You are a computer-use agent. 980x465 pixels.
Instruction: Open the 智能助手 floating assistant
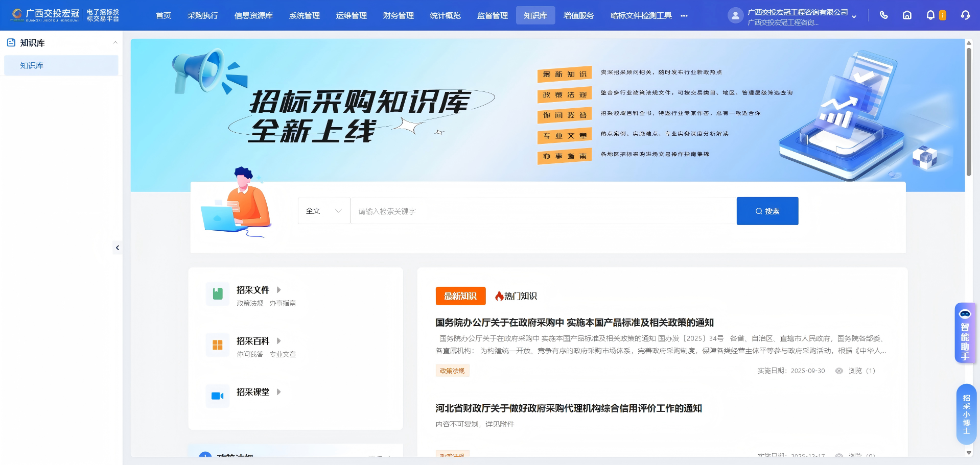coord(965,333)
